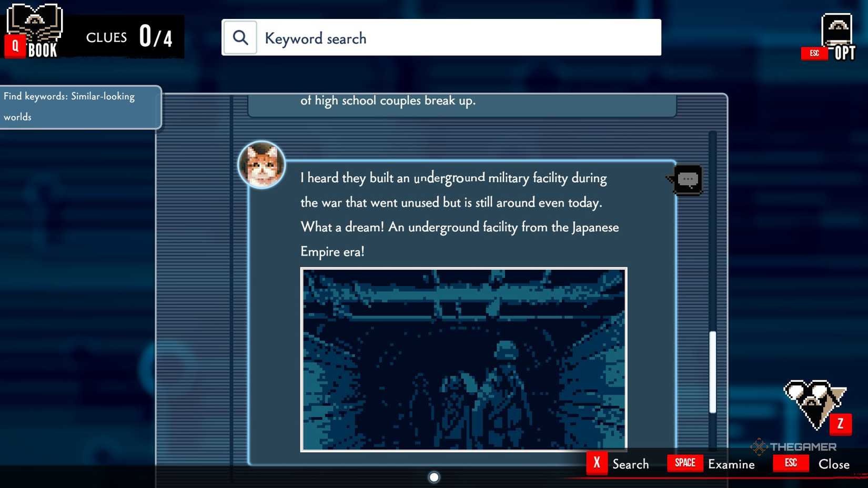Click the ESC badge beside OPT
The width and height of the screenshot is (868, 488).
(x=814, y=53)
